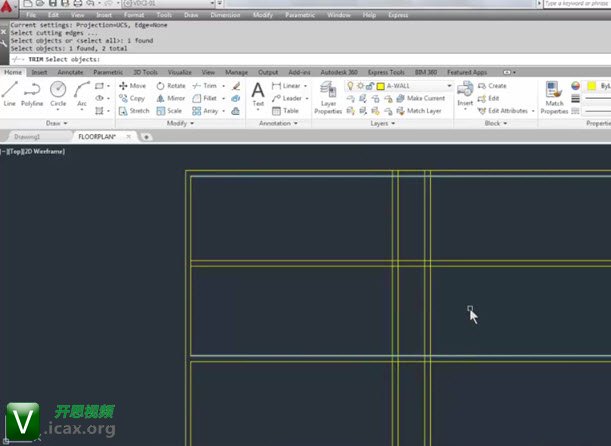Open the Tools menu in menu bar
611x446 pixels.
pos(164,15)
